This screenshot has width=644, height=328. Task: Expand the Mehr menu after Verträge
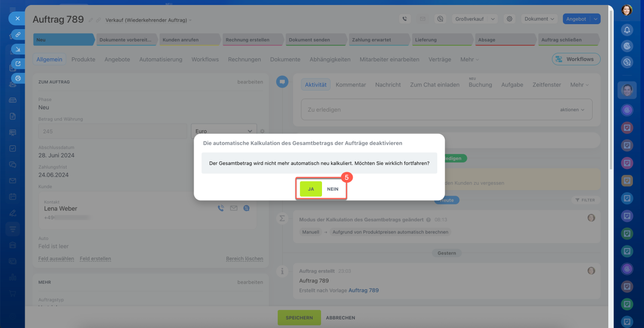coord(469,59)
